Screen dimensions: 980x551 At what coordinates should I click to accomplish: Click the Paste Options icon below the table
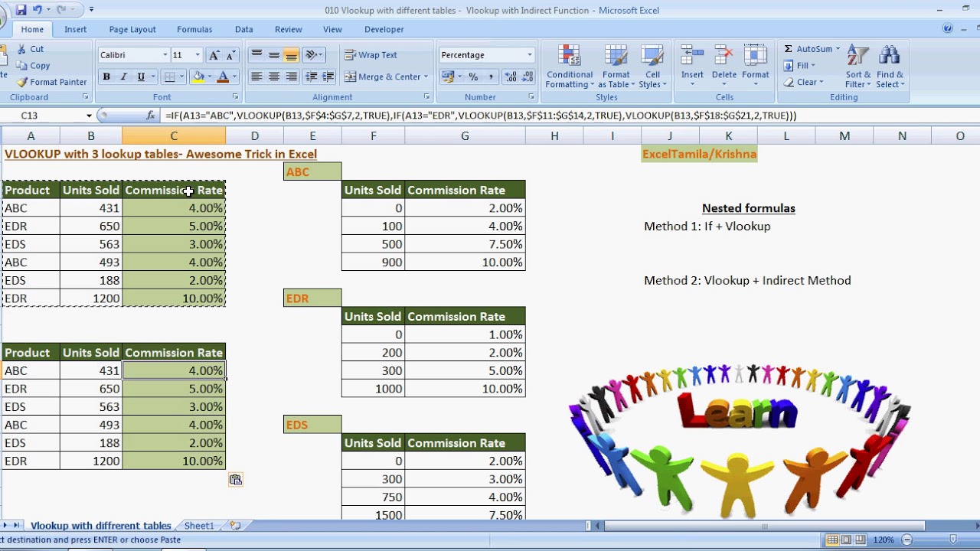click(x=235, y=480)
